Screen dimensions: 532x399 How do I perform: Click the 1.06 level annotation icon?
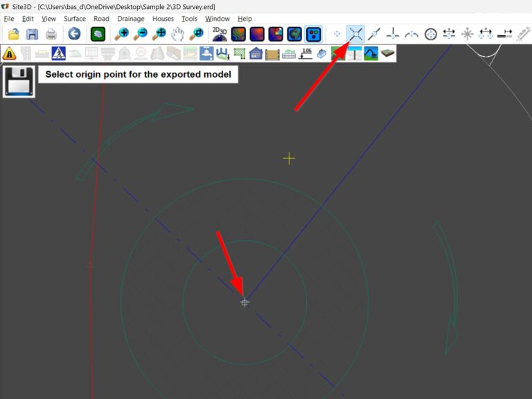305,53
